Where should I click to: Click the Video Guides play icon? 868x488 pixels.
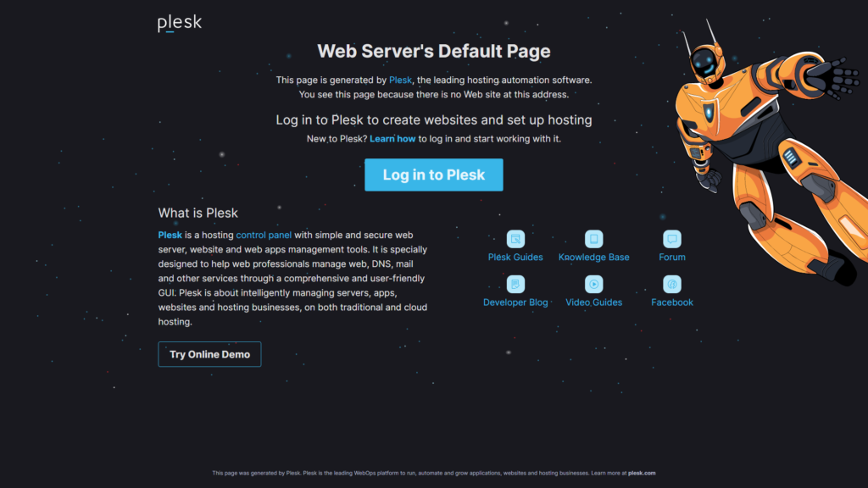(x=593, y=285)
